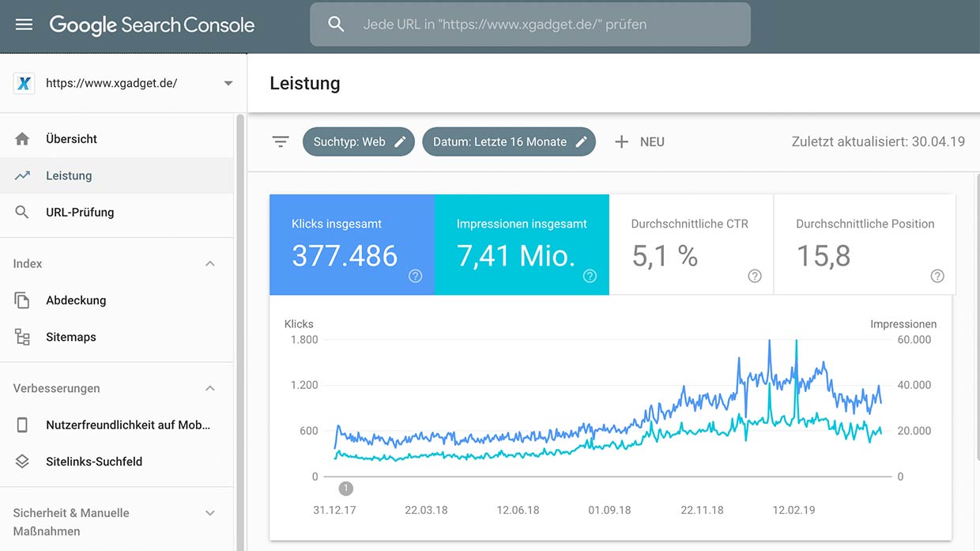Collapse the Index section
The image size is (980, 551).
210,264
